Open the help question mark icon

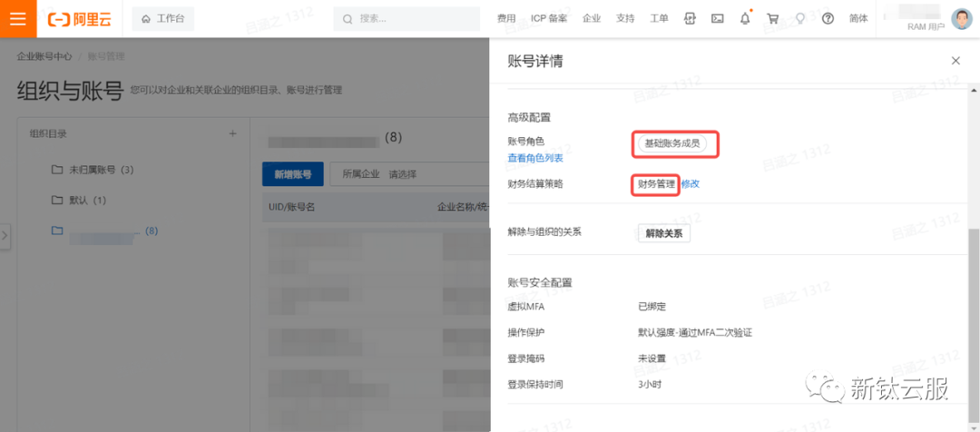pos(828,19)
